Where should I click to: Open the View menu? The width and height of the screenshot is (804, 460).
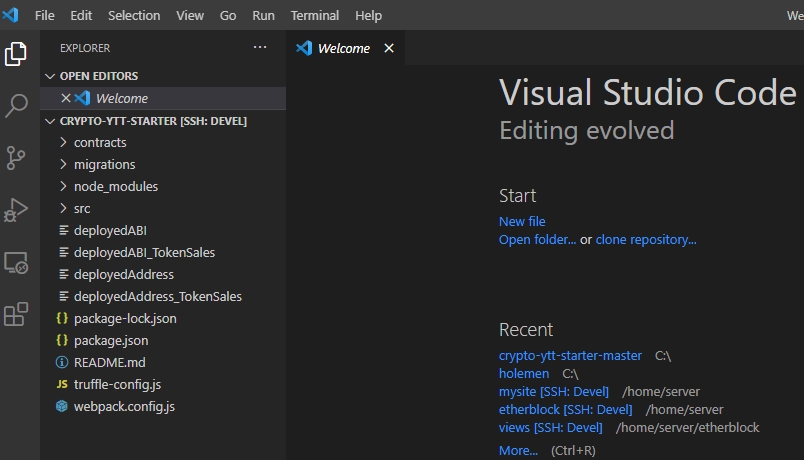[x=190, y=15]
